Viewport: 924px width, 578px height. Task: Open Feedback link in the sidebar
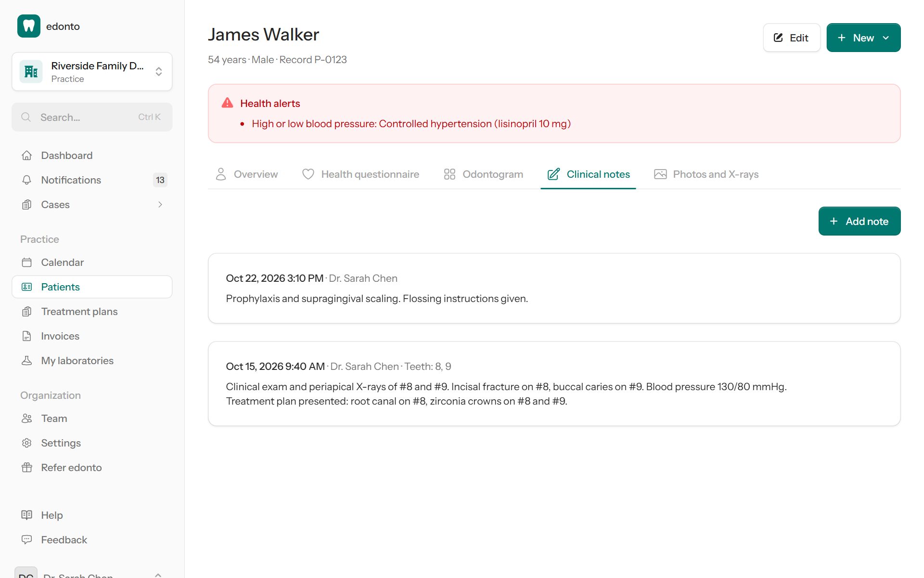(92, 540)
